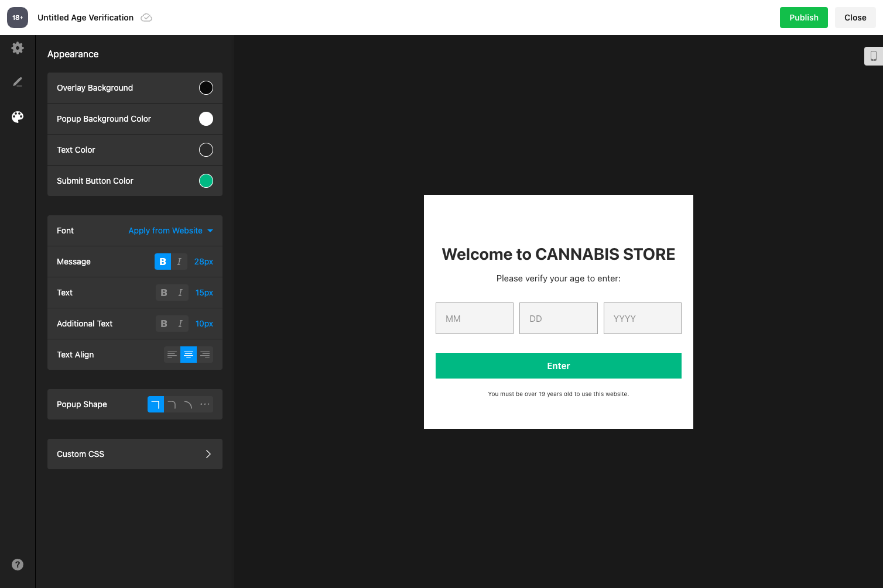This screenshot has height=588, width=883.
Task: Click the Publish button
Action: (x=804, y=18)
